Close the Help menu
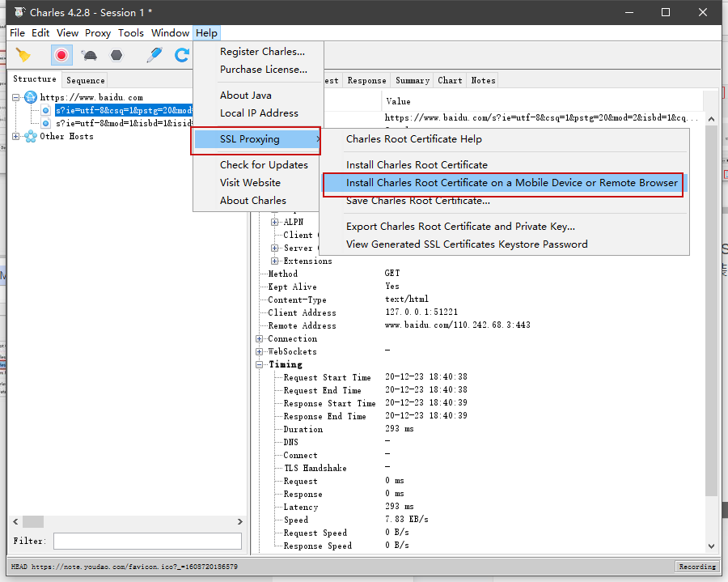This screenshot has width=728, height=582. tap(206, 33)
